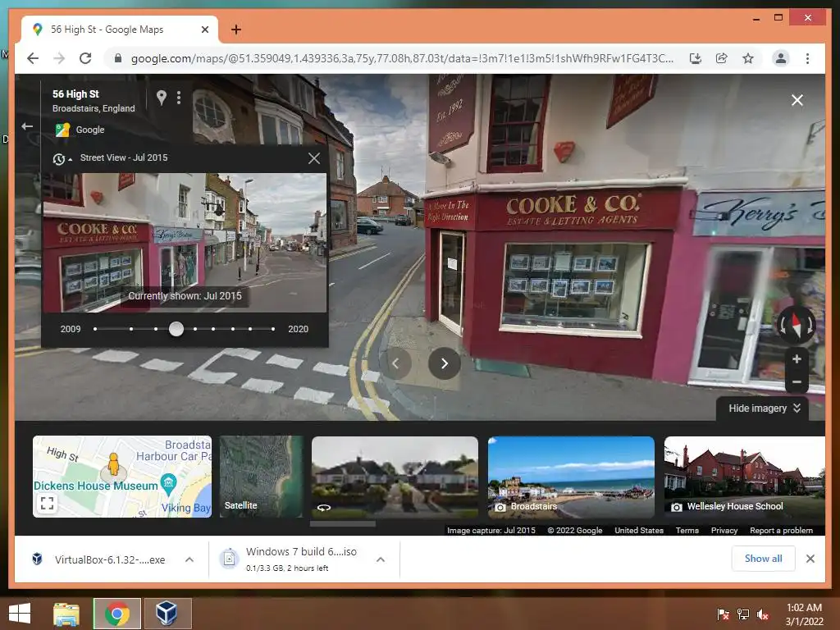Zoom out with the minus button
Image resolution: width=840 pixels, height=630 pixels.
(797, 382)
